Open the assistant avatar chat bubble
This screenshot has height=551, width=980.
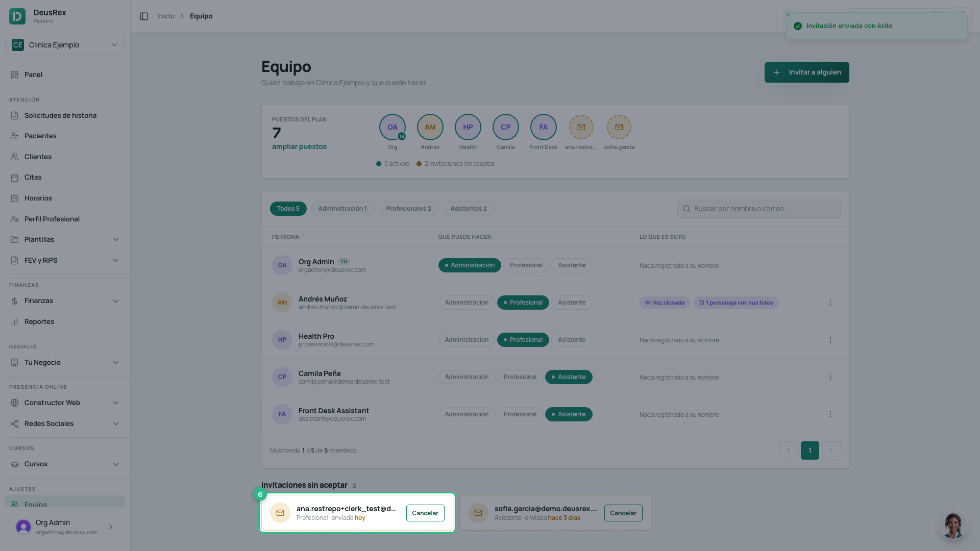tap(952, 524)
